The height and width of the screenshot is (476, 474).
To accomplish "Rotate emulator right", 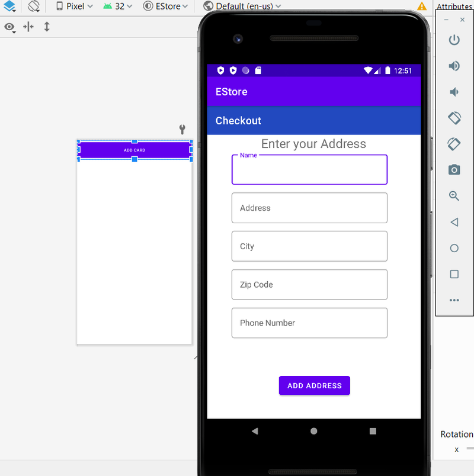I will pyautogui.click(x=454, y=144).
